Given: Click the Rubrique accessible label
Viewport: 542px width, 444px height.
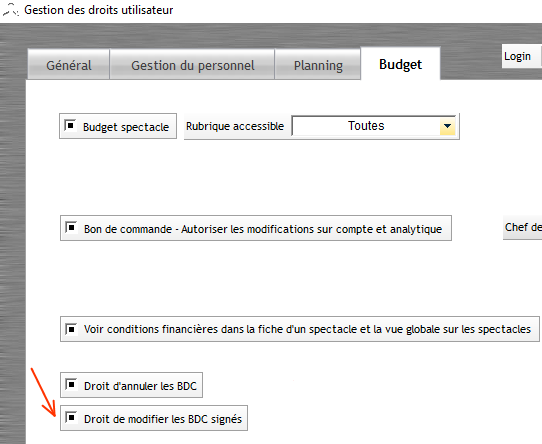Looking at the screenshot, I should tap(235, 126).
